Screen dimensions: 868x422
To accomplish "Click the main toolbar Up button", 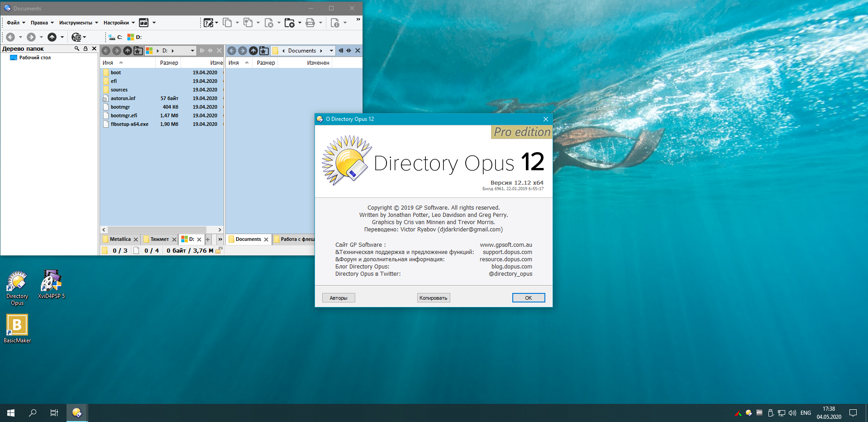I will point(52,37).
